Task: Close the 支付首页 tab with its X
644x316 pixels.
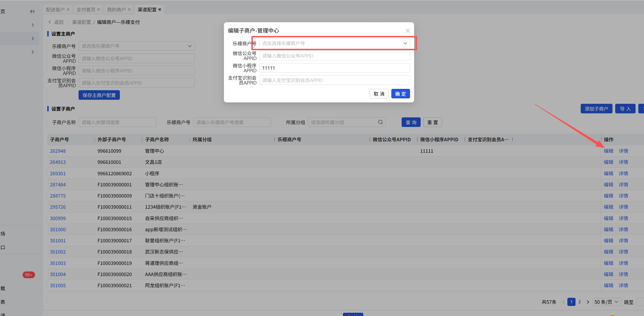Action: point(99,10)
